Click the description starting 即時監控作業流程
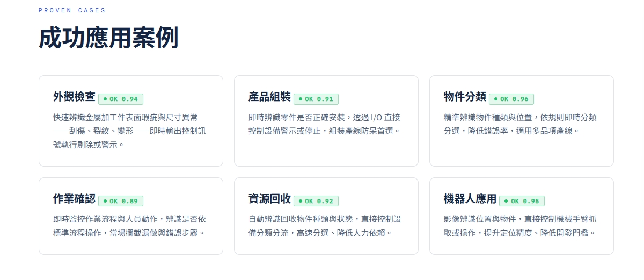 (129, 226)
